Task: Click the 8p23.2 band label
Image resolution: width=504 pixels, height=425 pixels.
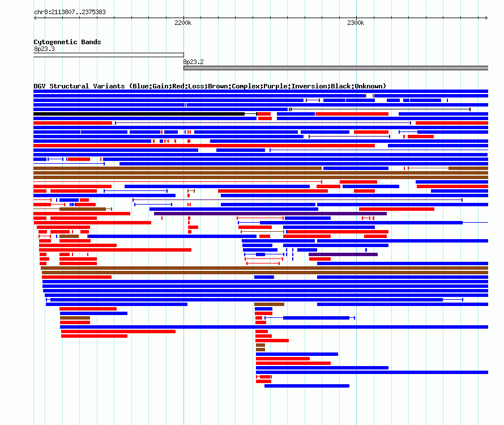Action: pyautogui.click(x=193, y=62)
